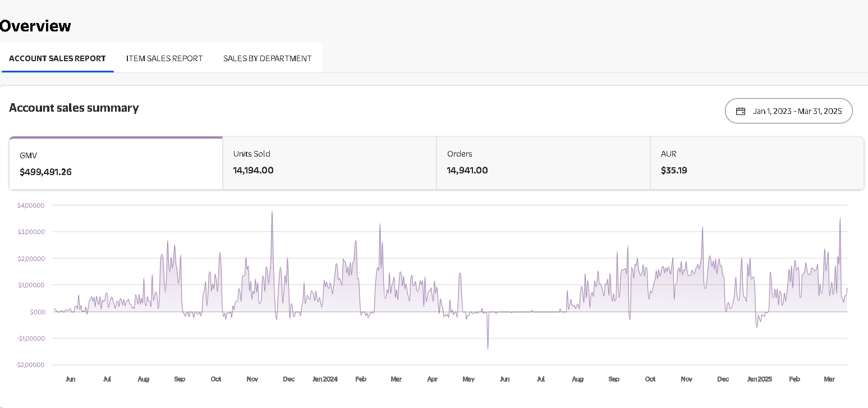Click the highest chart spike in late November 2023

pyautogui.click(x=272, y=212)
